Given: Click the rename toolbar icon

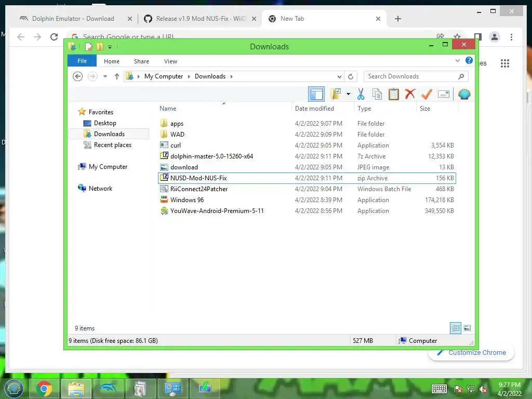Looking at the screenshot, I should [x=444, y=94].
